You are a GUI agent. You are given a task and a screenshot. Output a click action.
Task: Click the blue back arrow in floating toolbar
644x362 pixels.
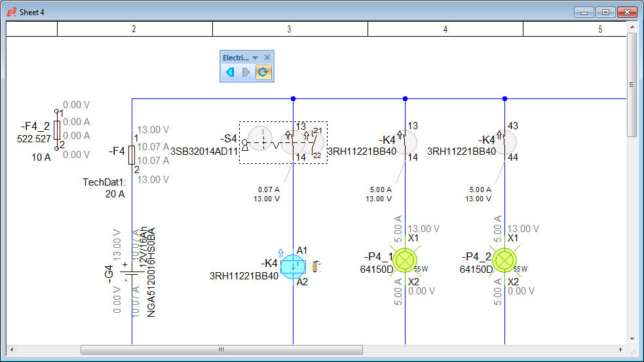(230, 72)
